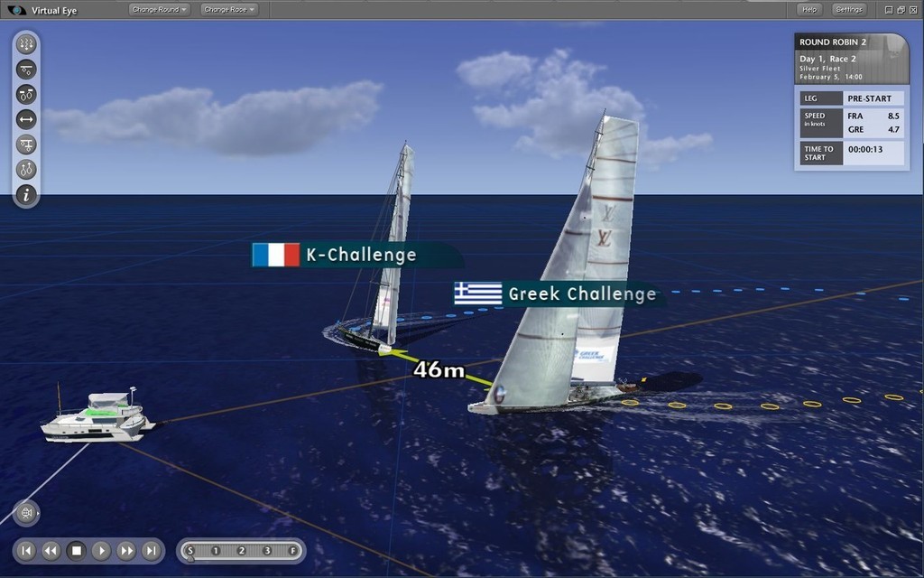Image resolution: width=924 pixels, height=578 pixels.
Task: Open the Settings menu
Action: (849, 9)
